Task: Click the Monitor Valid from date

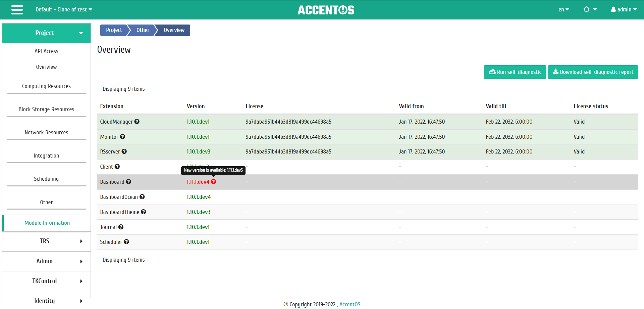Action: 422,137
